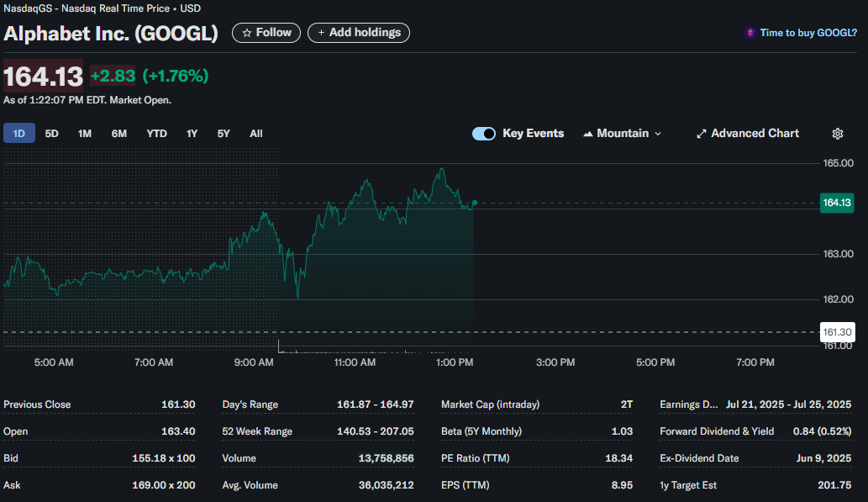
Task: Open the Time to buy GOOGL? link
Action: (807, 33)
